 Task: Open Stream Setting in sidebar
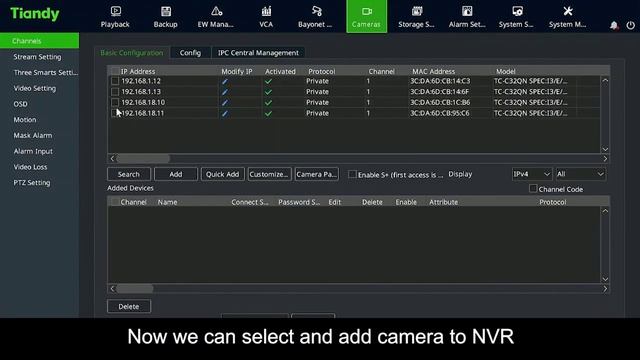pyautogui.click(x=37, y=57)
